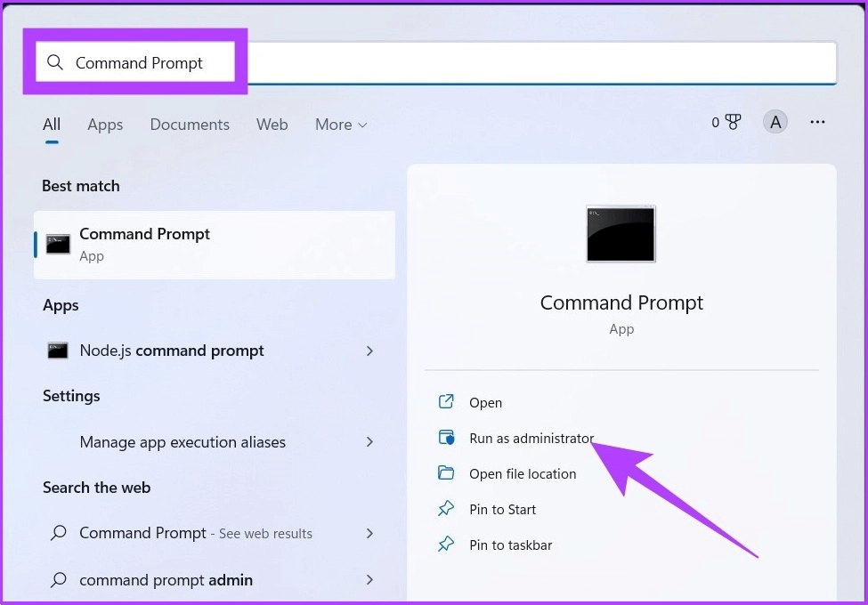Switch to the Apps filter tab
This screenshot has width=868, height=605.
[105, 125]
